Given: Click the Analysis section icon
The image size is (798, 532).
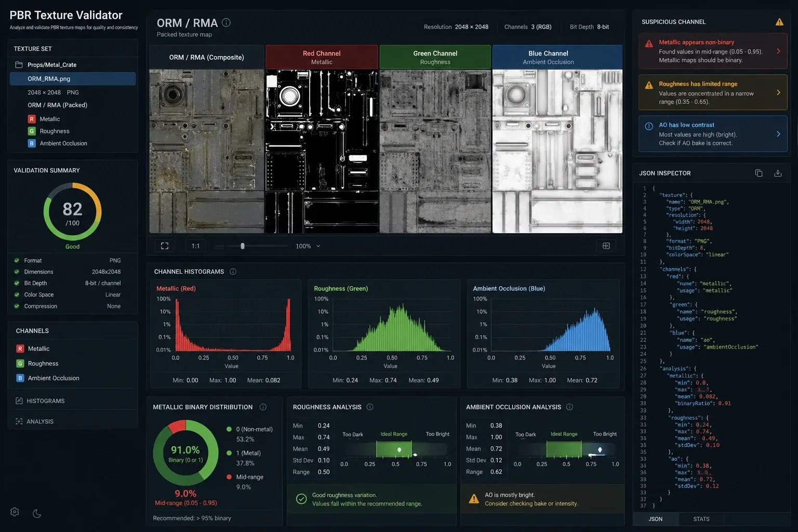Looking at the screenshot, I should [19, 421].
